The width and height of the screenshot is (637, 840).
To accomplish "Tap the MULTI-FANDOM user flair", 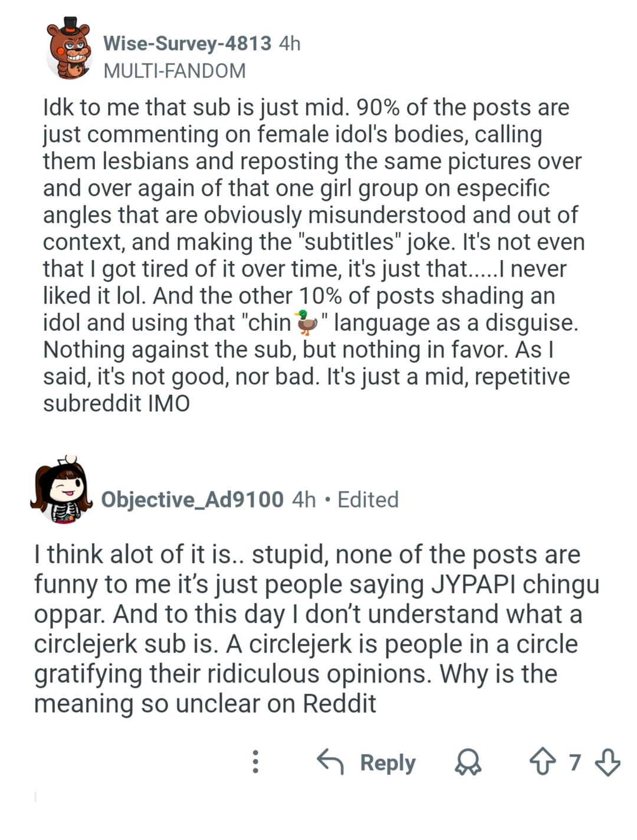I will [175, 71].
